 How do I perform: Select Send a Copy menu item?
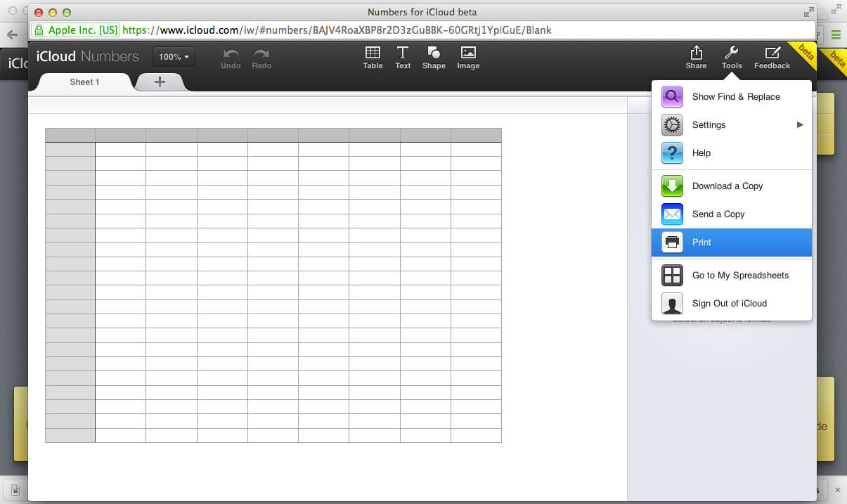pyautogui.click(x=718, y=214)
